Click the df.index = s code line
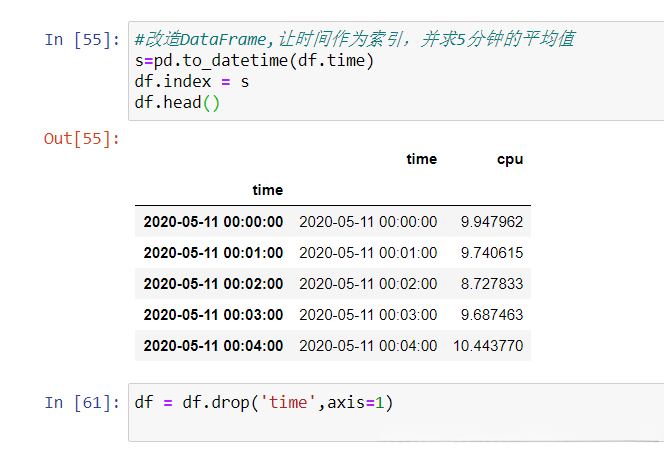The width and height of the screenshot is (664, 453). pyautogui.click(x=191, y=82)
